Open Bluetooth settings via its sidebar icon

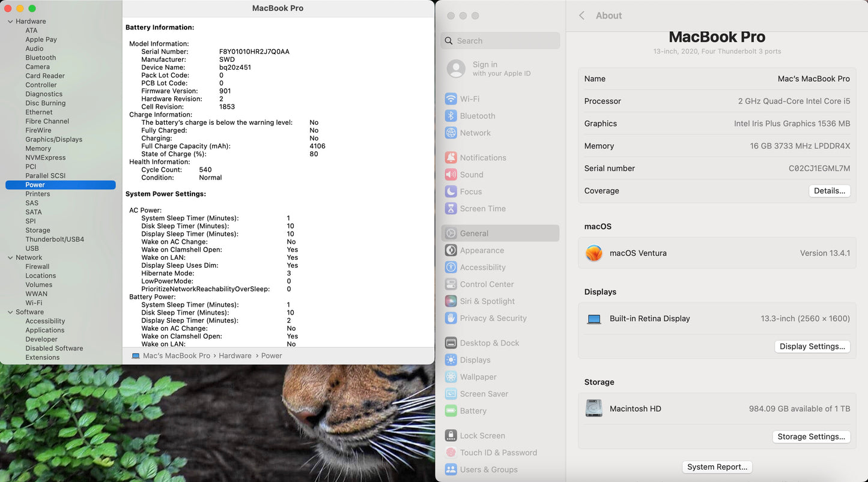coord(451,116)
